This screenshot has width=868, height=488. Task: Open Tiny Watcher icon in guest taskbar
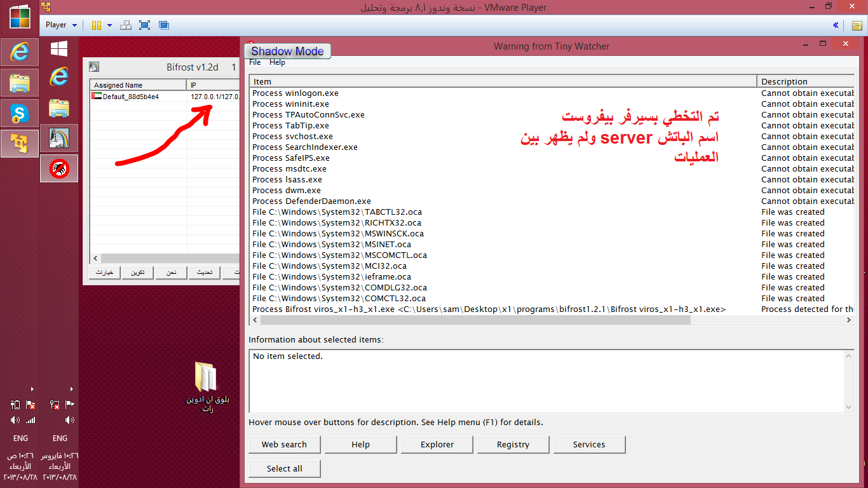pyautogui.click(x=59, y=168)
